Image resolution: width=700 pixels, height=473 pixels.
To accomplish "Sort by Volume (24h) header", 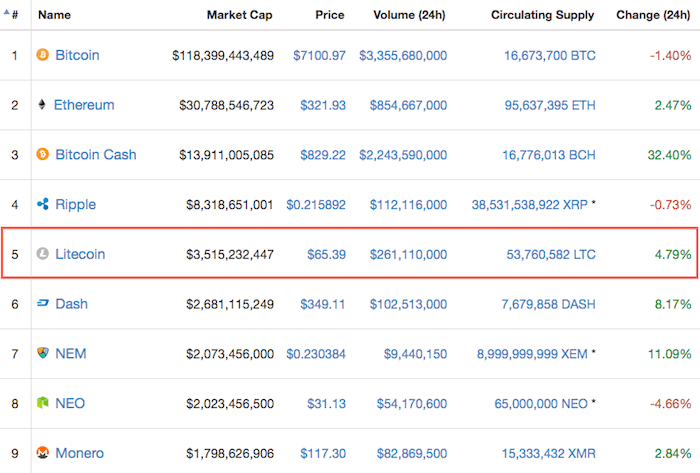I will pyautogui.click(x=409, y=15).
